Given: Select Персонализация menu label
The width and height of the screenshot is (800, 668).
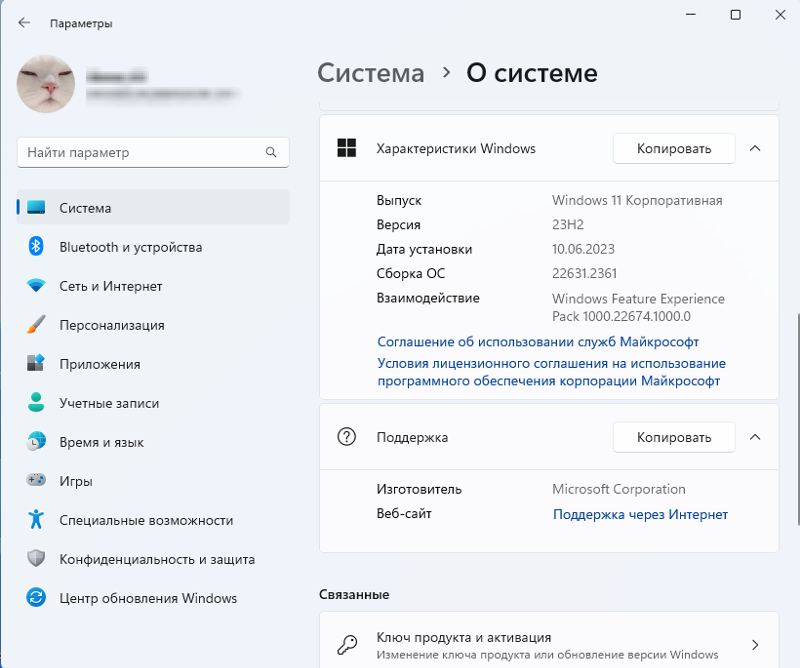Looking at the screenshot, I should point(112,325).
